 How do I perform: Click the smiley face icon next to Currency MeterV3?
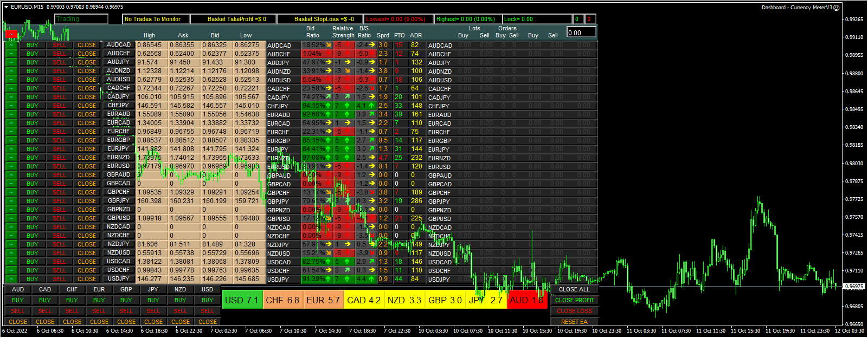click(x=837, y=8)
